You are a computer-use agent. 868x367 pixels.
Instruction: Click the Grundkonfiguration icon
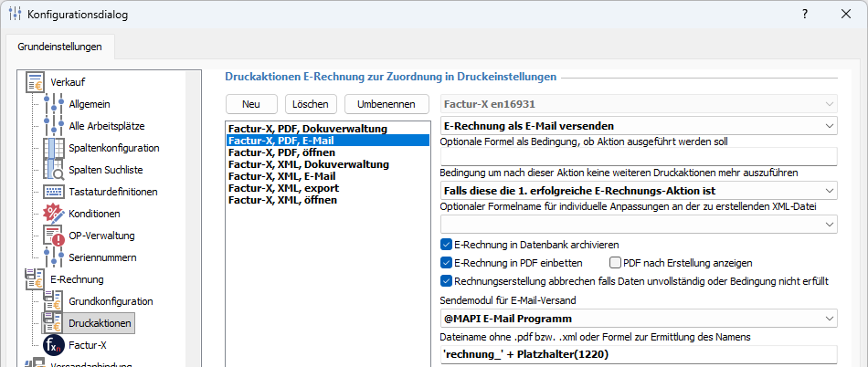click(54, 301)
